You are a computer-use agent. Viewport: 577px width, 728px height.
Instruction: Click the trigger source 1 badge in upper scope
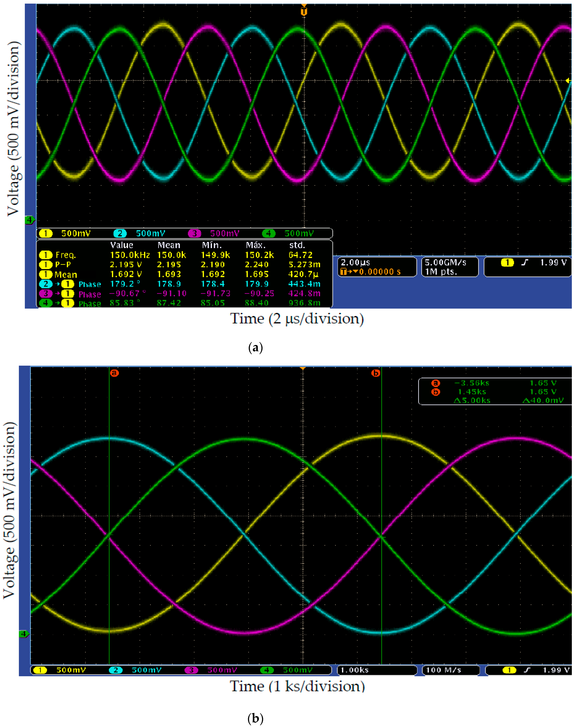click(x=507, y=262)
